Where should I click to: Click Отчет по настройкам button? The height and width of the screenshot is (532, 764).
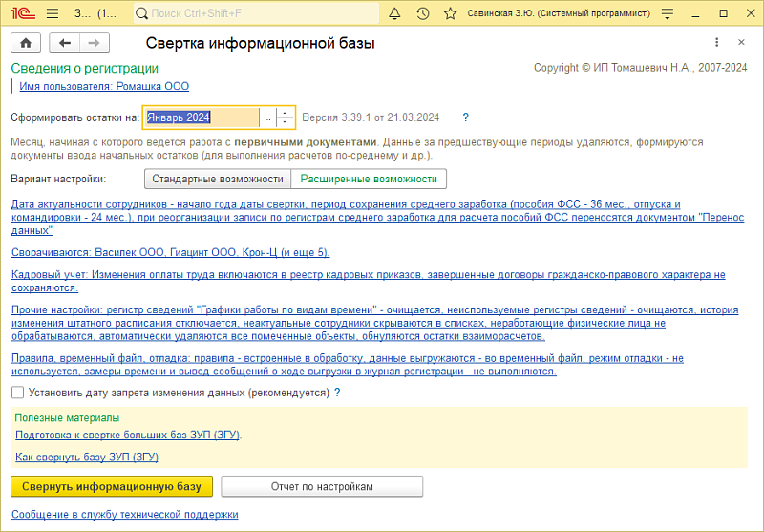pyautogui.click(x=322, y=486)
